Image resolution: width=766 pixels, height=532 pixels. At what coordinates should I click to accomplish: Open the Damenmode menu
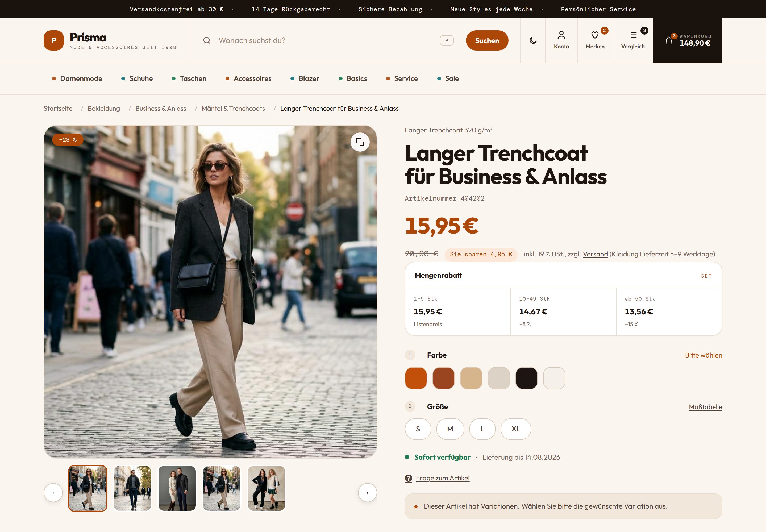click(x=77, y=78)
